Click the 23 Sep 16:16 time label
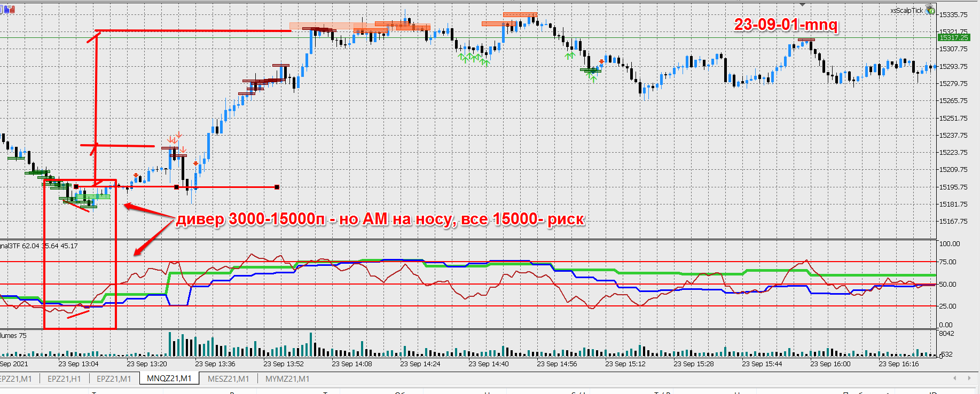 pyautogui.click(x=899, y=364)
